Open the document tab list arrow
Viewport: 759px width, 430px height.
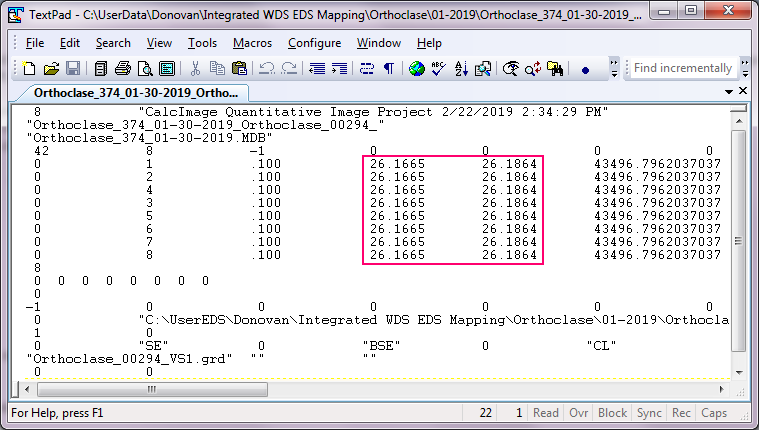tap(728, 91)
